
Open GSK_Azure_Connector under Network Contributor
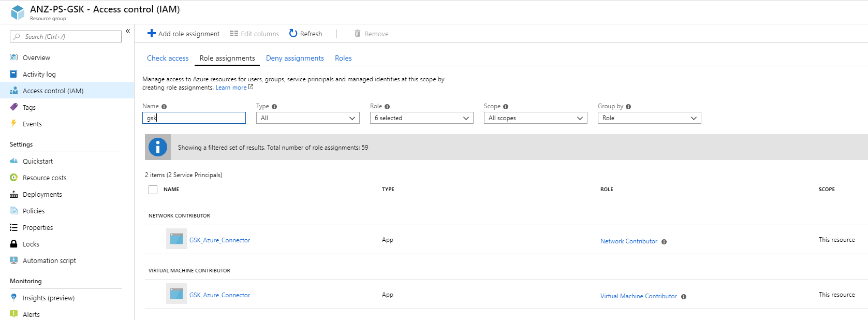pos(219,240)
